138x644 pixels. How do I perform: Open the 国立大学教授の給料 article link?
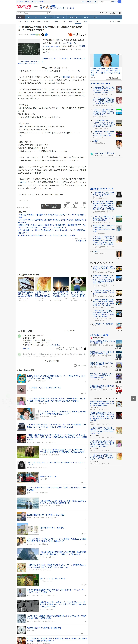46,515
